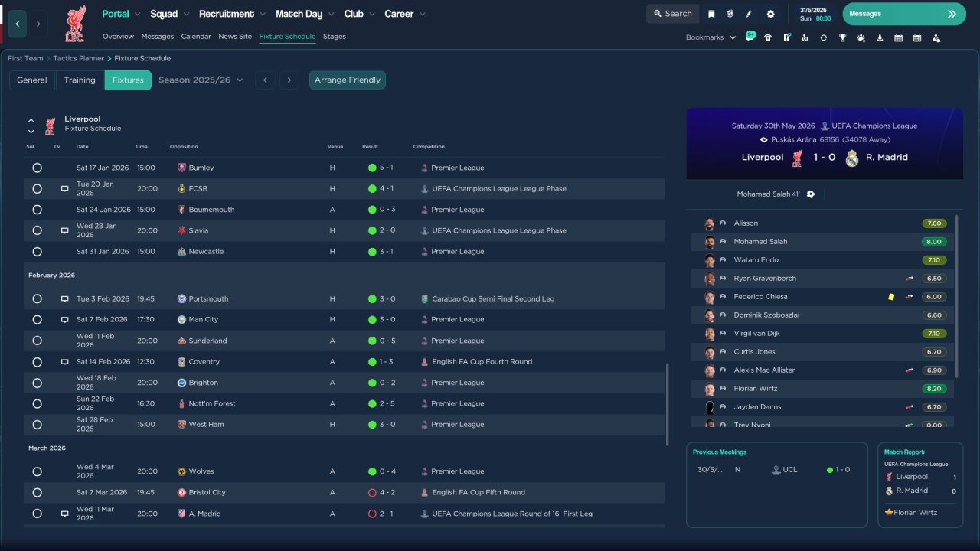This screenshot has height=551, width=980.
Task: Select the Burnley fixture radio button
Action: (x=37, y=168)
